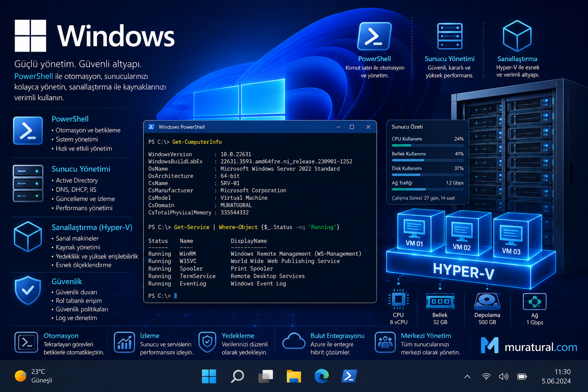Click the İzleme chart icon

[124, 342]
